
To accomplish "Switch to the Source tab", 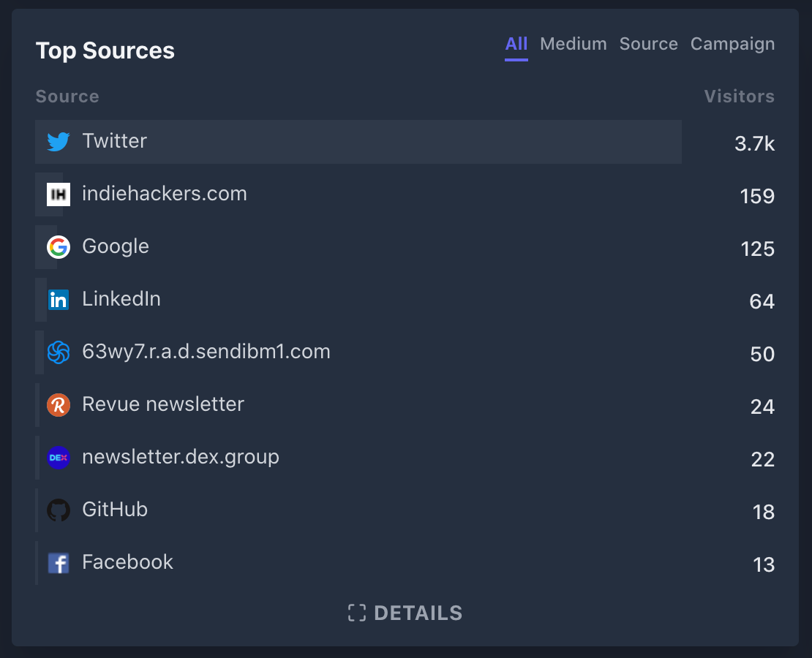I will pyautogui.click(x=648, y=44).
